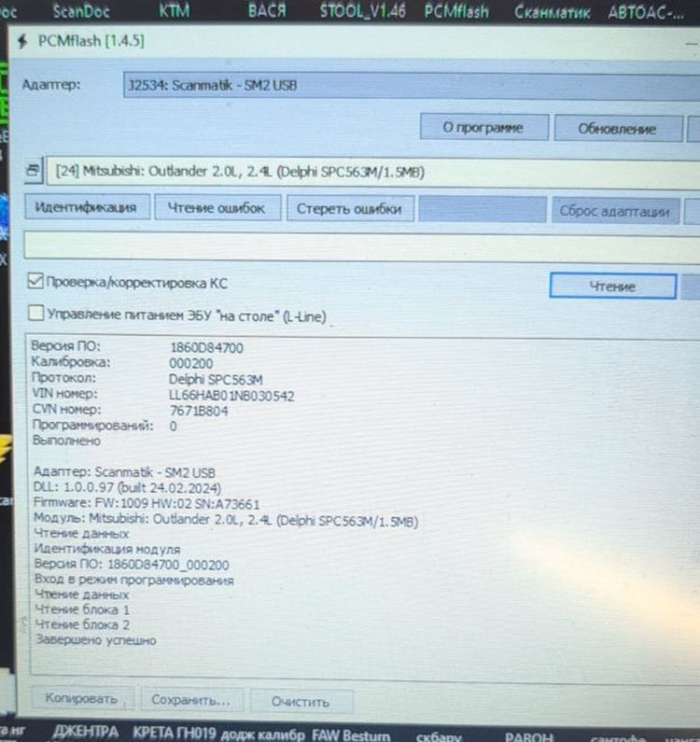Open the додж калибр desktop item

tap(263, 735)
